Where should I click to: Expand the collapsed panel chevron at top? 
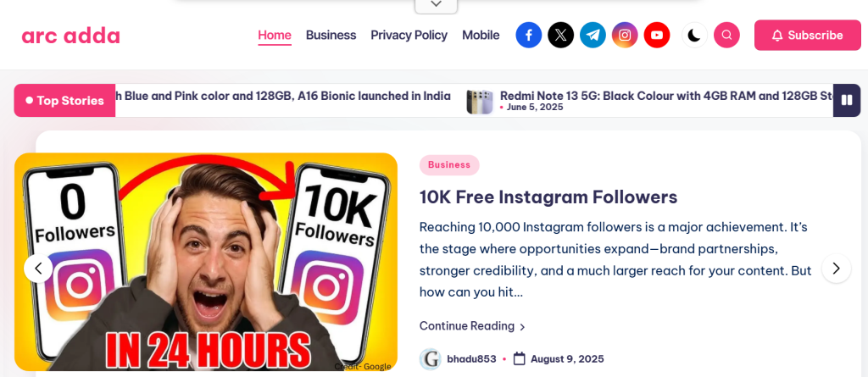(x=437, y=5)
